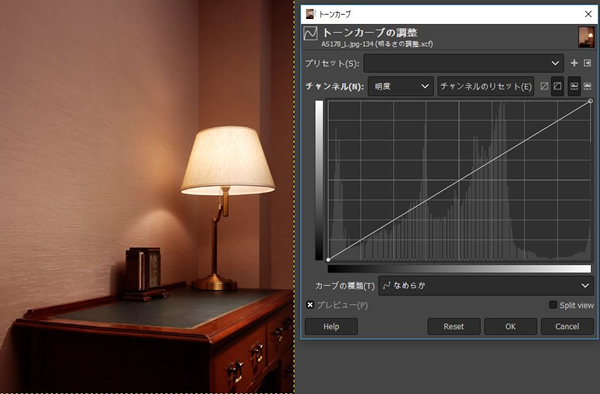This screenshot has width=600, height=394.
Task: Select the linear histogram icon
Action: coord(574,86)
